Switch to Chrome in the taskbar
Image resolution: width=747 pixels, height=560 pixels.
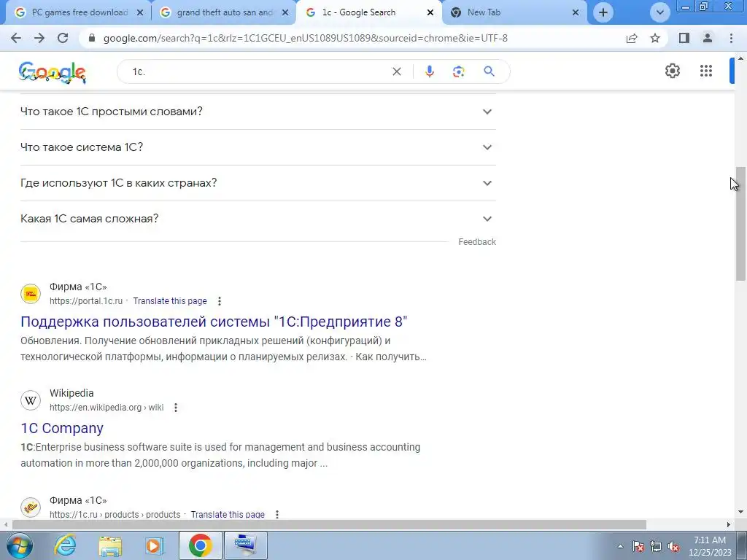pos(201,545)
